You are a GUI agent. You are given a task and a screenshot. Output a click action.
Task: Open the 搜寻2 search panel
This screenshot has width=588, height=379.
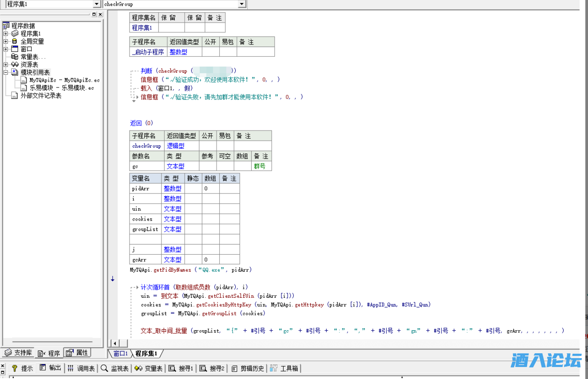pos(212,367)
